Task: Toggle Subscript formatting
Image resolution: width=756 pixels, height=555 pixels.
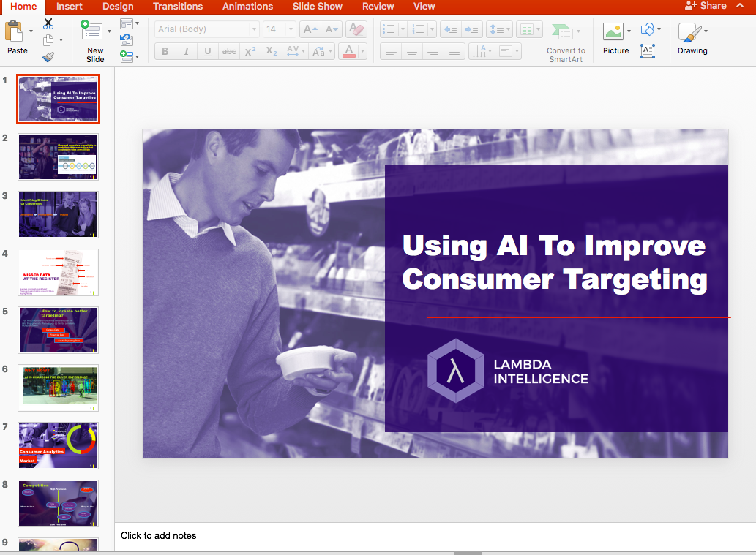Action: pos(272,51)
